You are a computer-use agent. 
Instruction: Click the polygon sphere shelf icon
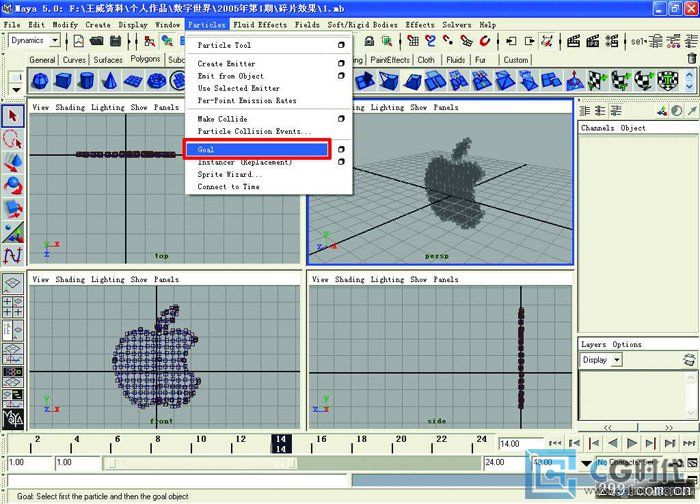click(40, 81)
